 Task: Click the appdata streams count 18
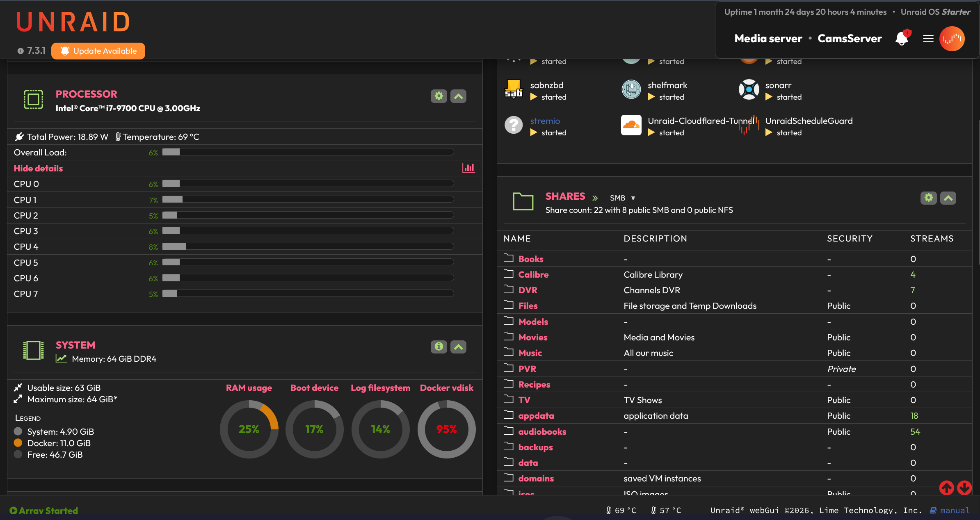pyautogui.click(x=914, y=416)
